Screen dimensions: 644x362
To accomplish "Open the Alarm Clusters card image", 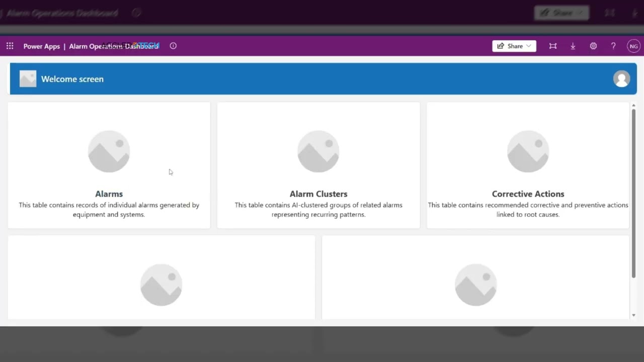I will [318, 151].
